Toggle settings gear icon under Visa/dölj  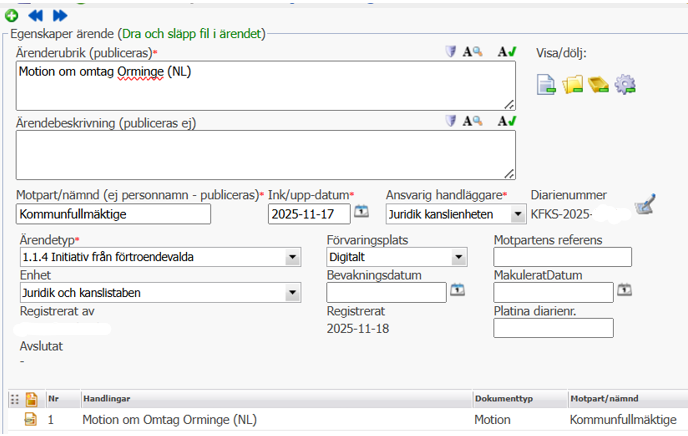click(x=625, y=84)
